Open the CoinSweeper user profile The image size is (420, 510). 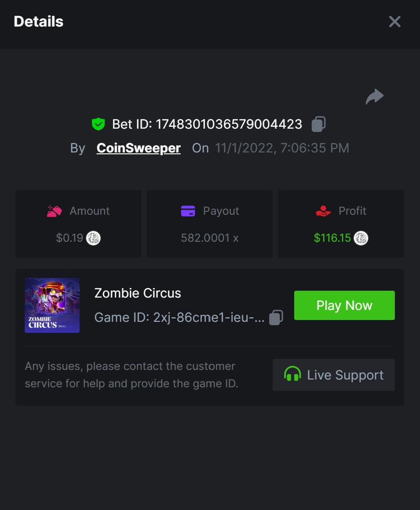click(139, 148)
